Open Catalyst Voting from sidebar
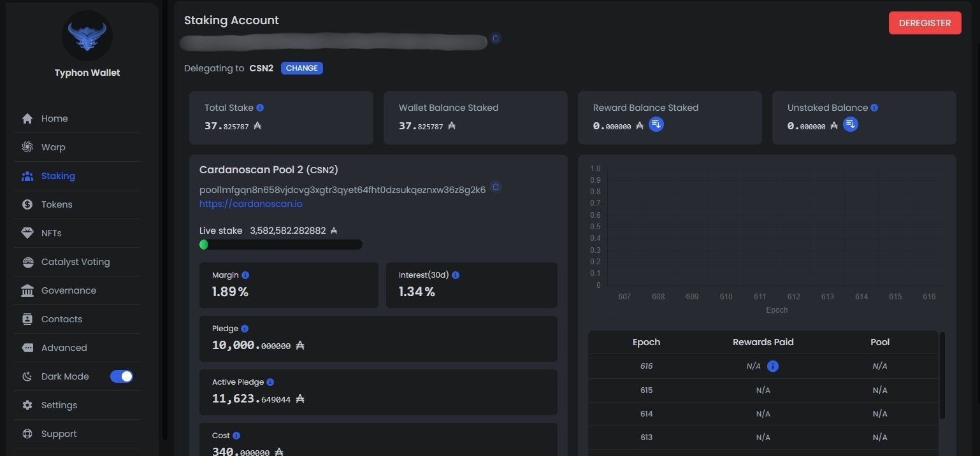 pyautogui.click(x=75, y=262)
